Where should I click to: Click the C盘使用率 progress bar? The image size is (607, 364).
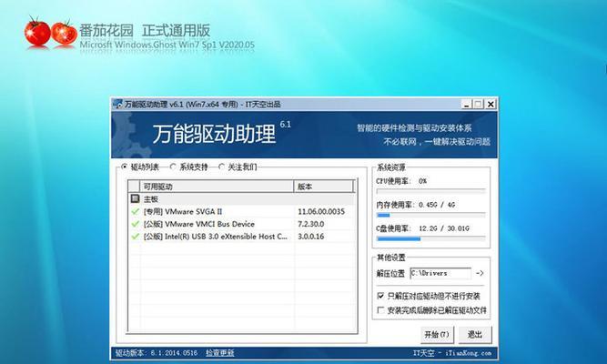click(430, 239)
